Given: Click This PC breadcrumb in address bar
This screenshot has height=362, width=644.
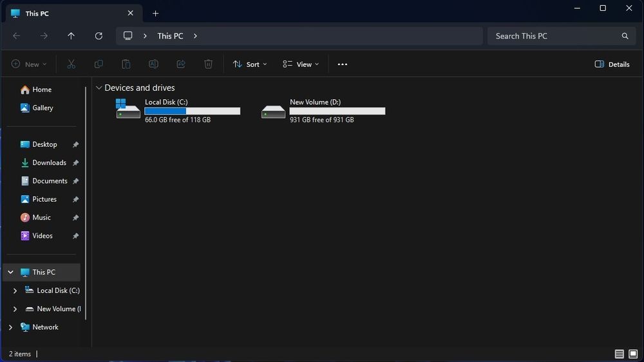Looking at the screenshot, I should coord(170,36).
